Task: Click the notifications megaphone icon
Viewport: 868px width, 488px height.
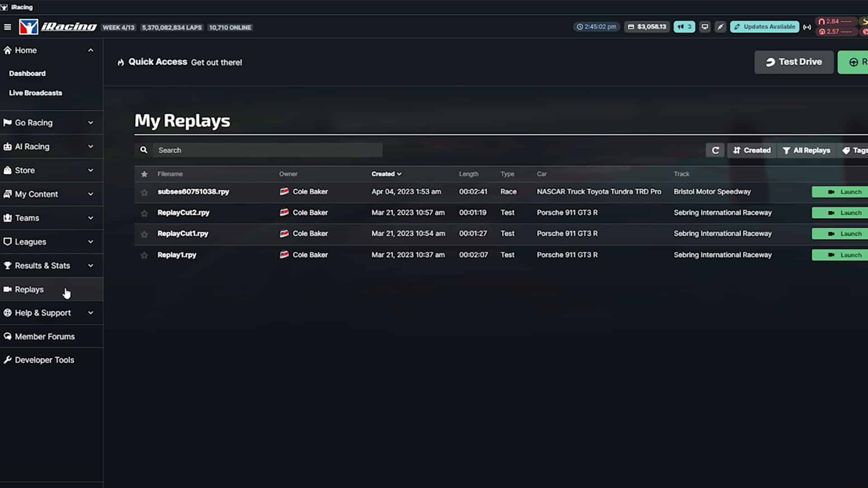Action: click(x=684, y=27)
